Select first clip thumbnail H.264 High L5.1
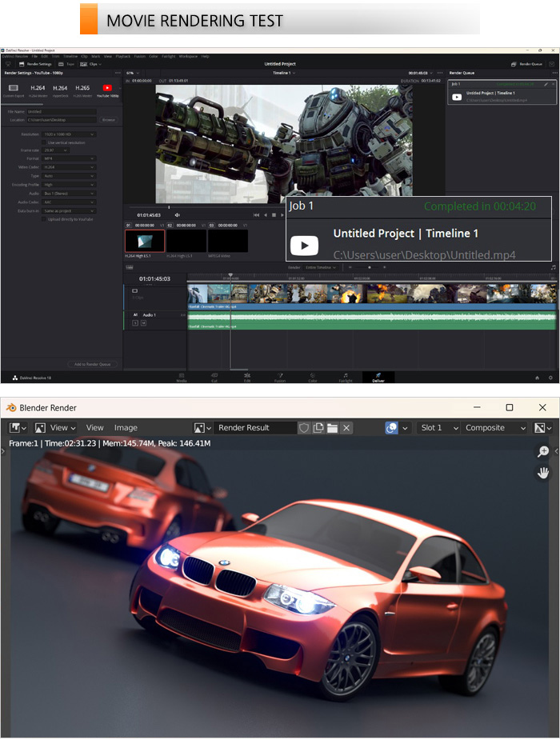The image size is (560, 740). [x=145, y=241]
